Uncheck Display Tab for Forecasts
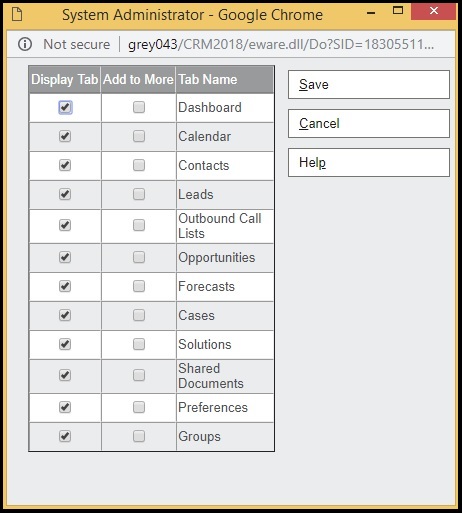The width and height of the screenshot is (462, 513). point(65,286)
